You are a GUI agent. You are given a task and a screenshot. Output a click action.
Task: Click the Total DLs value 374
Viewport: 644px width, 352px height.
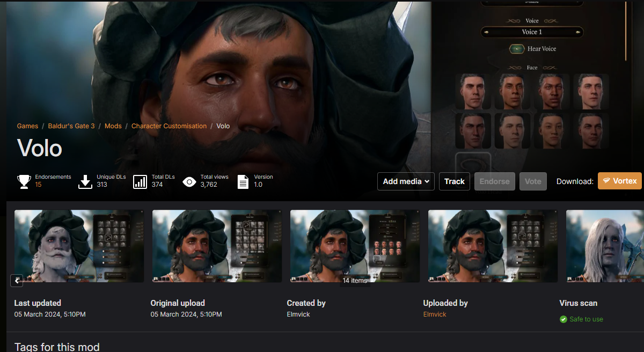(x=157, y=185)
